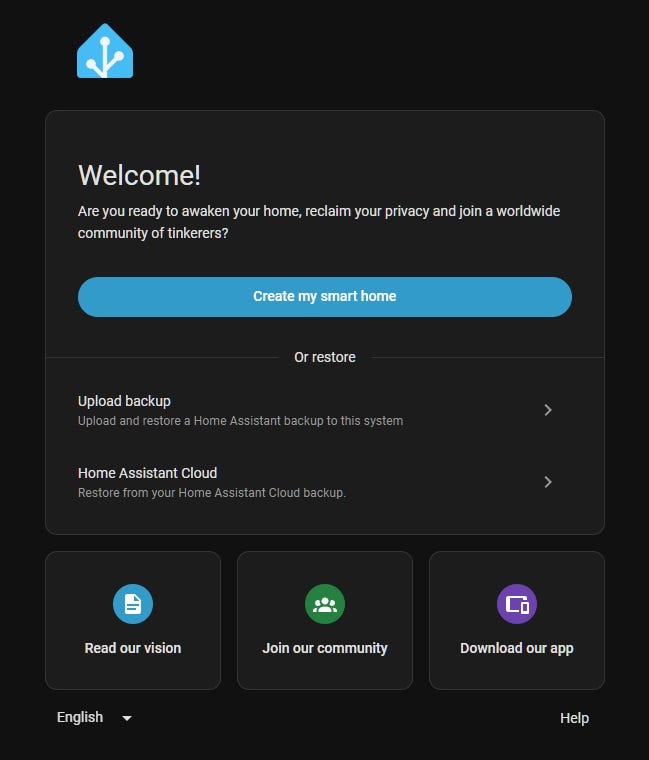This screenshot has height=760, width=649.
Task: Click the Read our vision label
Action: [x=133, y=648]
